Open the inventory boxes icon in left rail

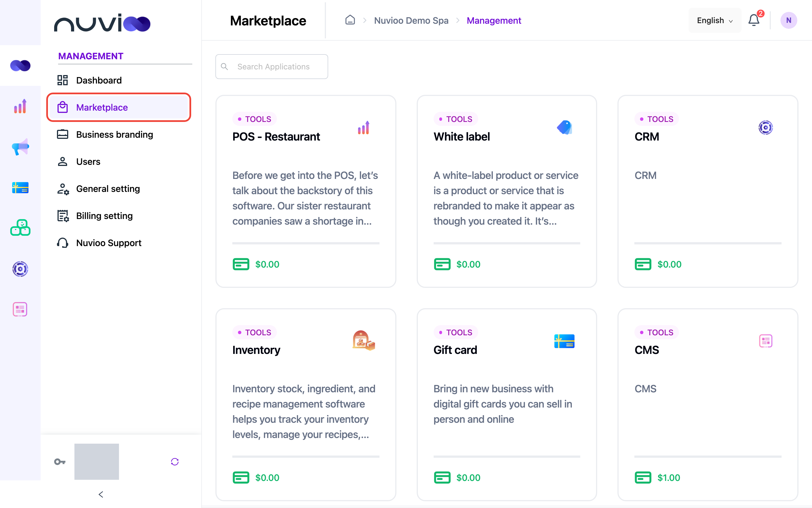20,228
